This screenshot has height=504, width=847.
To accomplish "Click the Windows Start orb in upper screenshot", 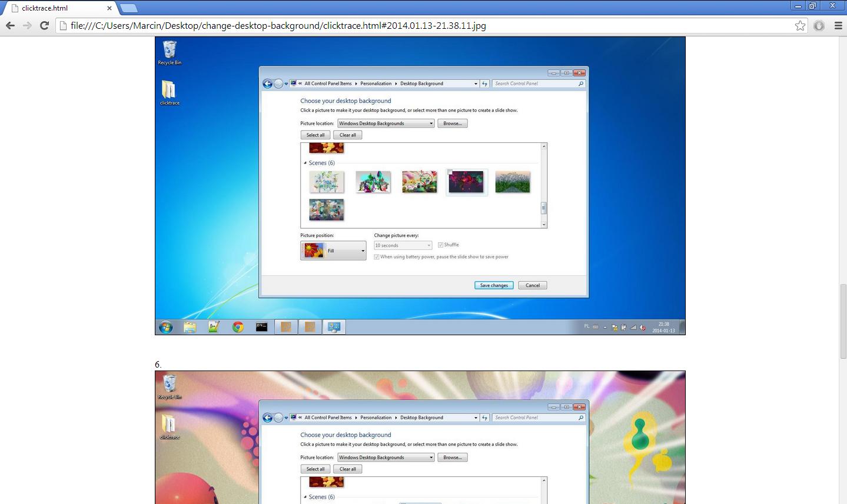I will 166,327.
